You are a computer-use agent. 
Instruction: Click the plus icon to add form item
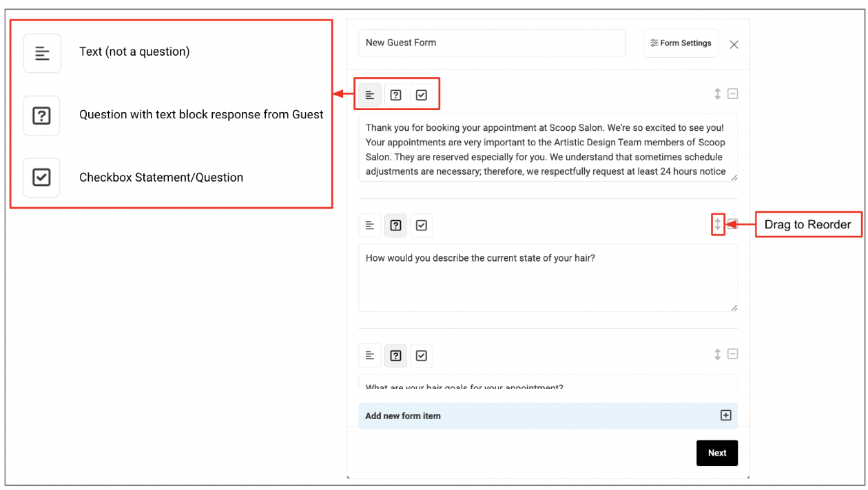725,416
